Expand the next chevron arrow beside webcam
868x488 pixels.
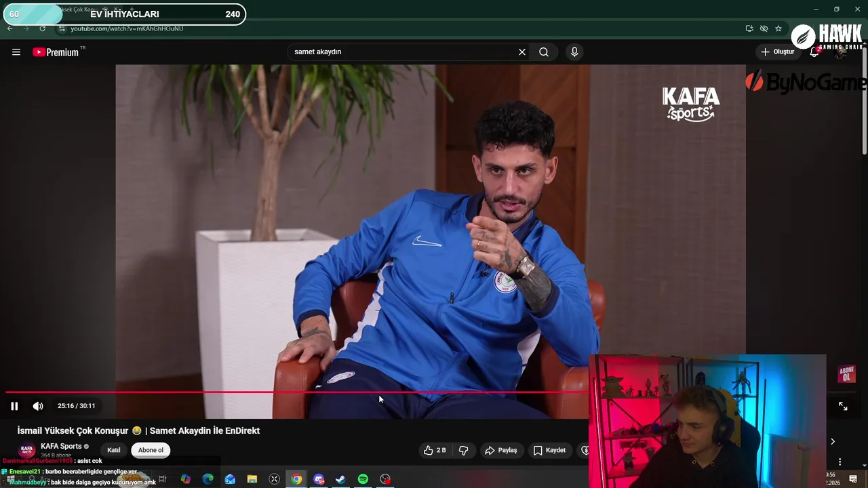pyautogui.click(x=833, y=441)
